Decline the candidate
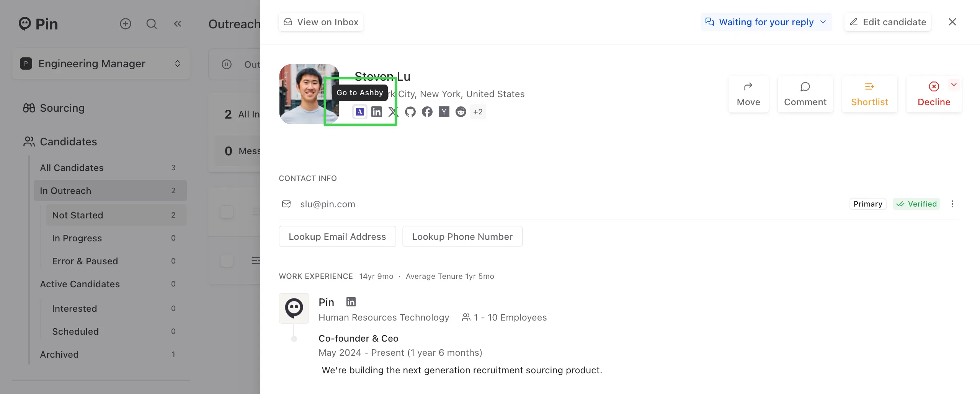 (x=934, y=94)
